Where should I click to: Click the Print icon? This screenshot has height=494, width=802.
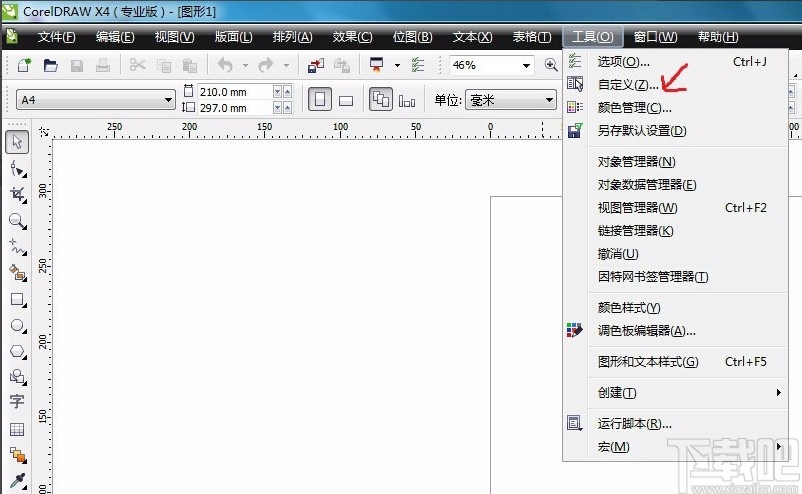click(103, 65)
